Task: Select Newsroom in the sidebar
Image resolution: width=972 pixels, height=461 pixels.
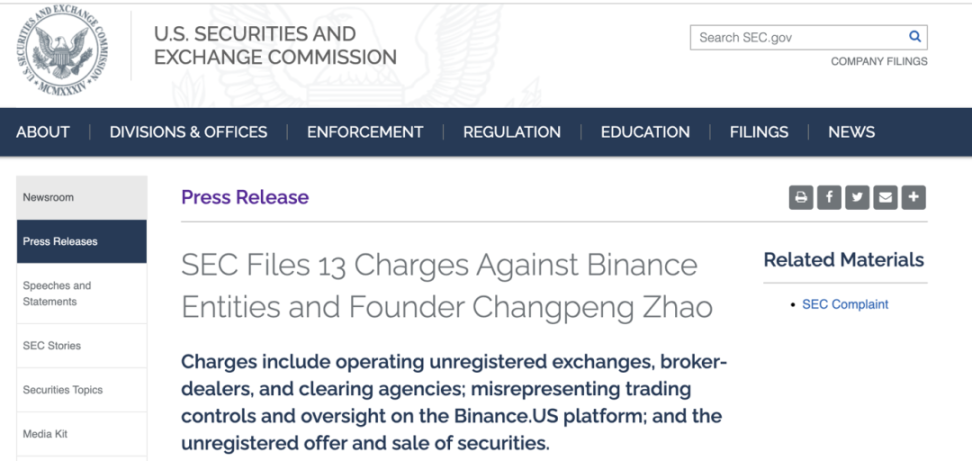Action: (x=82, y=198)
